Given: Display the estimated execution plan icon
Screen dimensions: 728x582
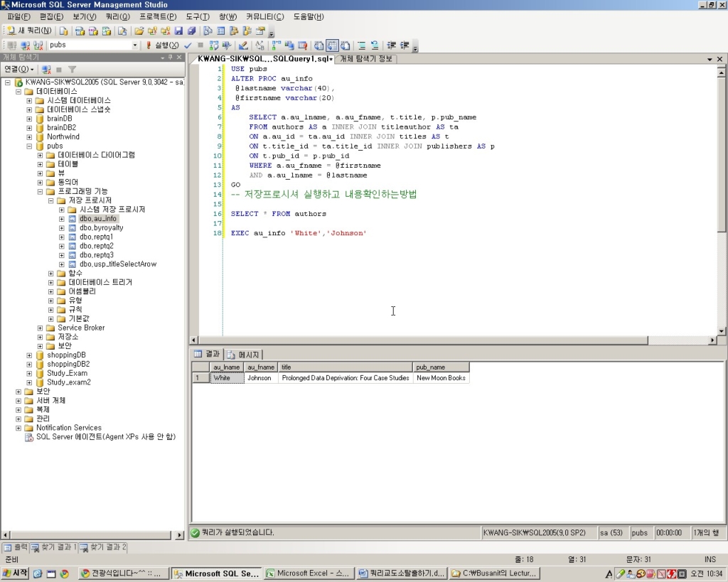Looking at the screenshot, I should tap(213, 45).
